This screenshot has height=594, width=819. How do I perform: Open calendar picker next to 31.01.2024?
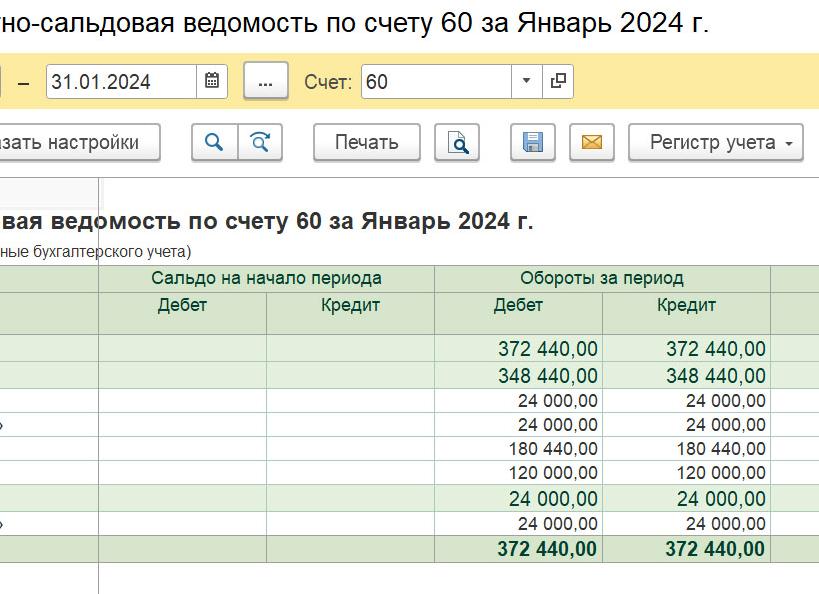pyautogui.click(x=212, y=81)
